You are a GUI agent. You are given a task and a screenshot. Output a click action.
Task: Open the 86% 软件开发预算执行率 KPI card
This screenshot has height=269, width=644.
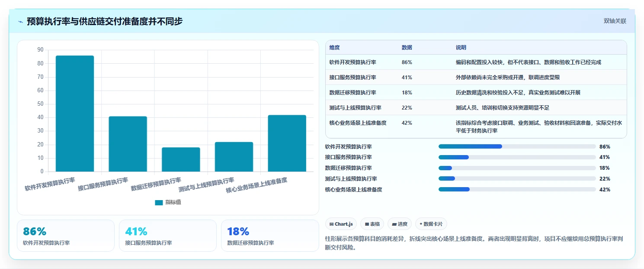(x=66, y=236)
